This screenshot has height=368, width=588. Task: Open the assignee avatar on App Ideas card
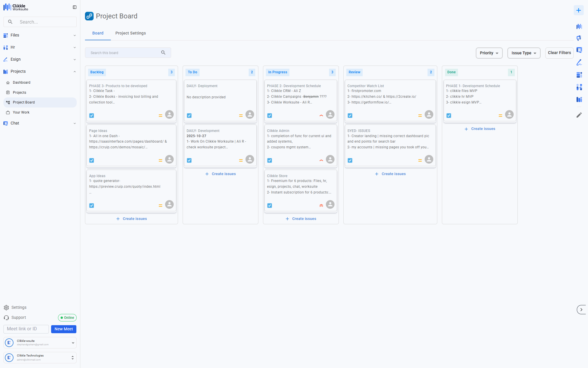coord(169,204)
